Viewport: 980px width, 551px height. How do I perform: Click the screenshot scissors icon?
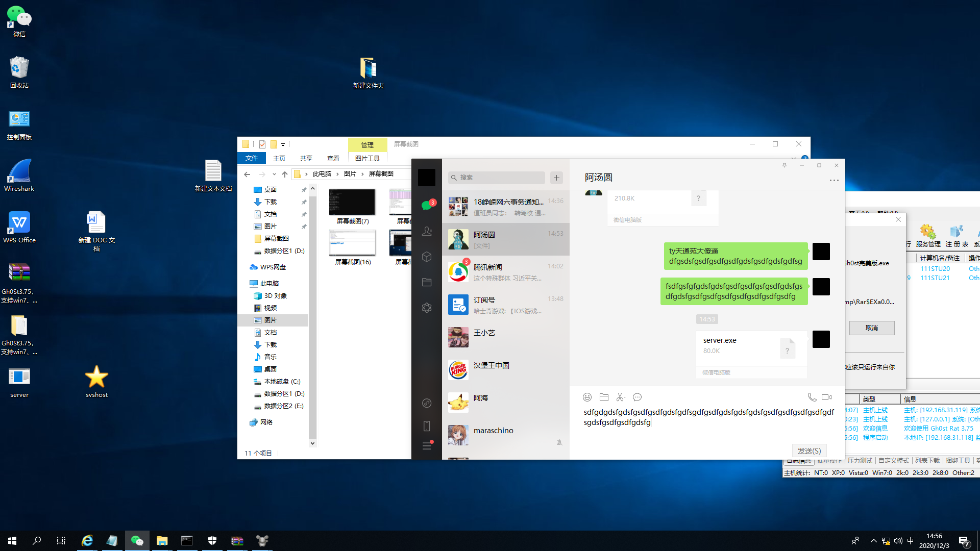click(621, 397)
